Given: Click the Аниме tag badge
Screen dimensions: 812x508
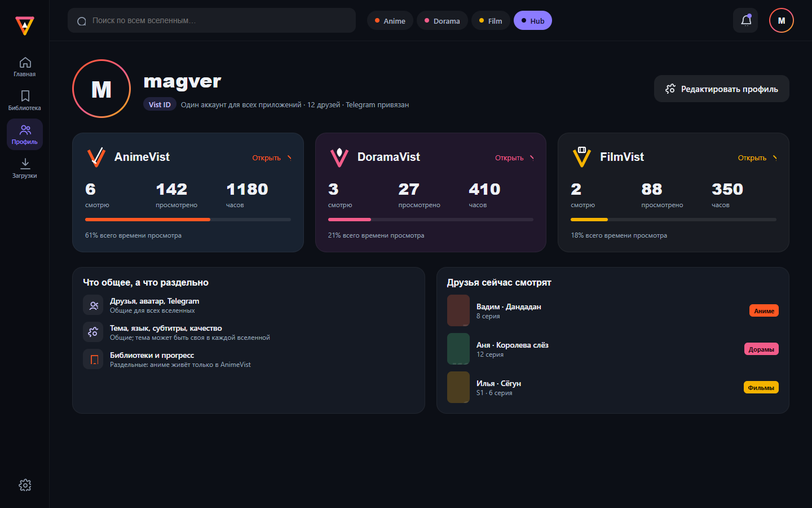Looking at the screenshot, I should [764, 310].
